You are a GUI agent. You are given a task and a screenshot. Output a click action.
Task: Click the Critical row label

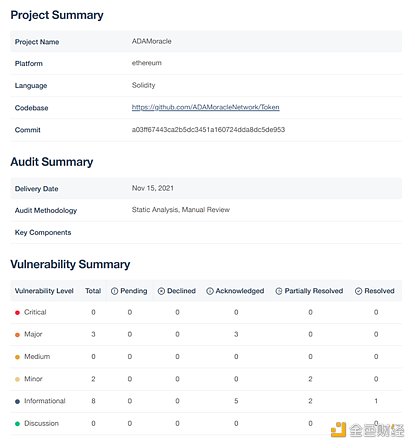(x=35, y=312)
